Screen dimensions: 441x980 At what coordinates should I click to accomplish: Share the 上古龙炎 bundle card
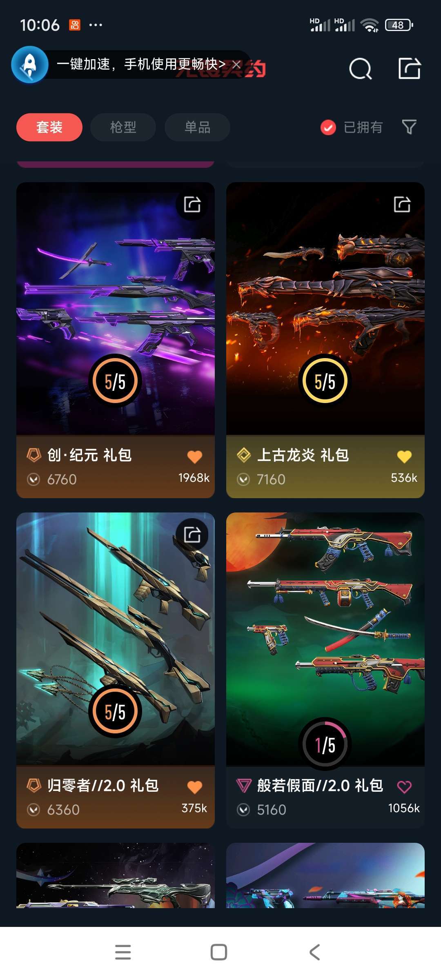pos(402,204)
